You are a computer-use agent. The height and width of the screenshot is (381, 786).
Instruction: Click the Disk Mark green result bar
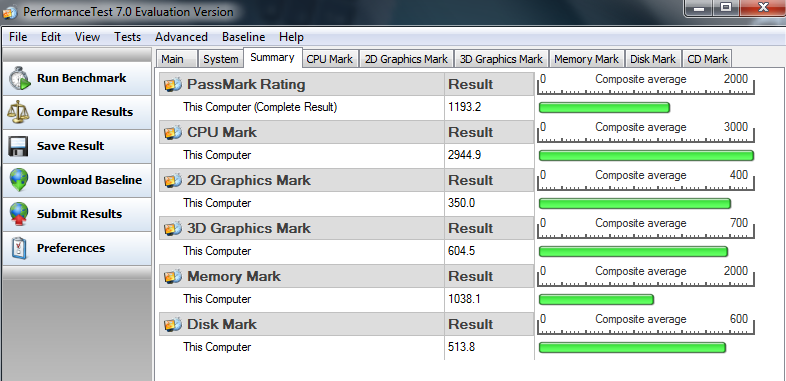[632, 347]
